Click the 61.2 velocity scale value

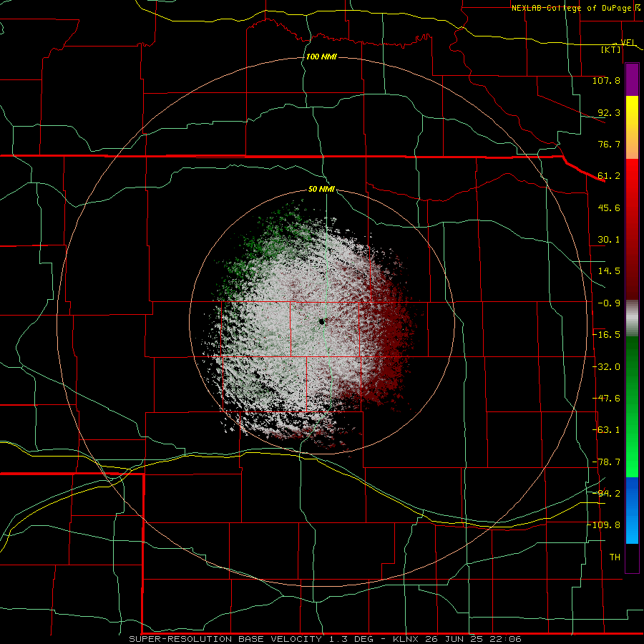[x=609, y=176]
